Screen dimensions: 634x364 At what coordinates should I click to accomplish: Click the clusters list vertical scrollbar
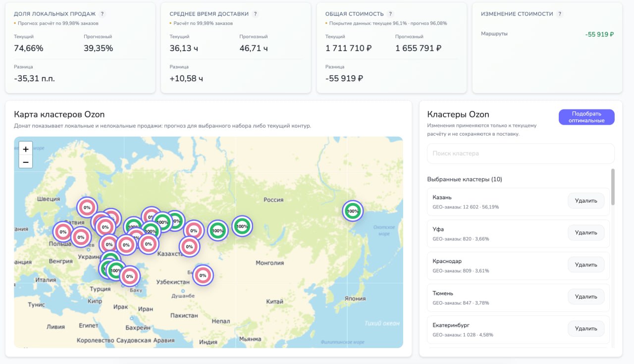point(613,187)
